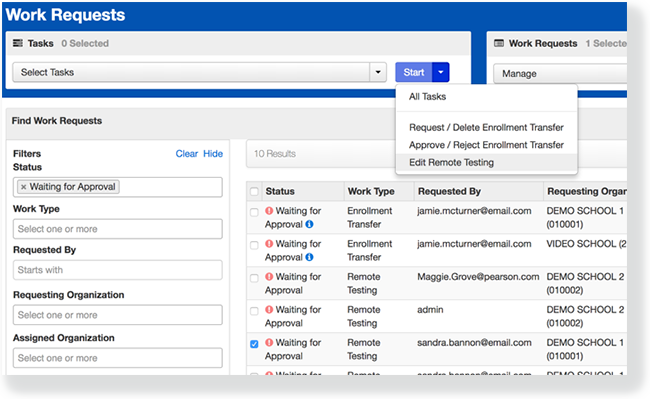Screen dimensions: 650x399
Task: Click the Start button
Action: click(x=414, y=72)
